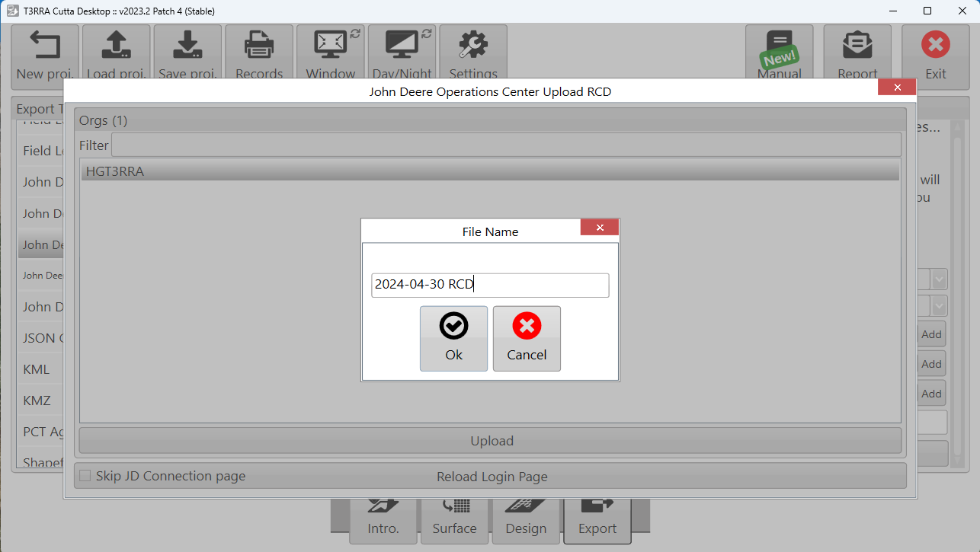The height and width of the screenshot is (552, 980).
Task: Switch to the Surface tab
Action: (x=454, y=521)
